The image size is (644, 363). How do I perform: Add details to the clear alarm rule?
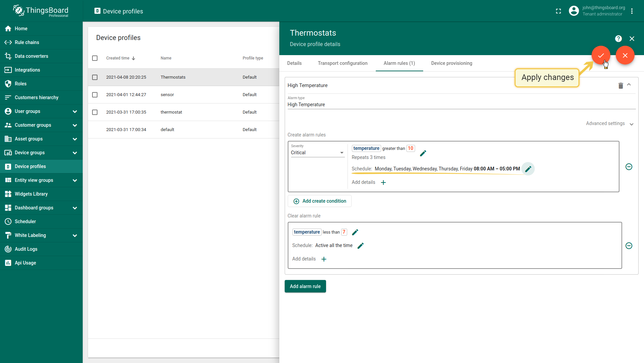pyautogui.click(x=324, y=259)
